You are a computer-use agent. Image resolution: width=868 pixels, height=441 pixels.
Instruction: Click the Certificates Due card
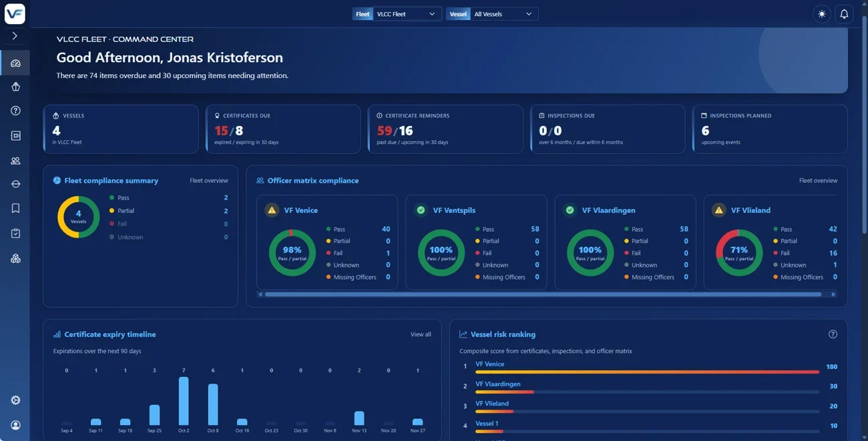tap(283, 129)
